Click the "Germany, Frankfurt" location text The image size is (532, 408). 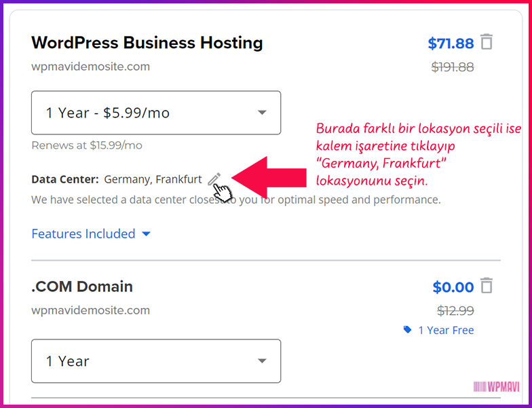[x=153, y=179]
